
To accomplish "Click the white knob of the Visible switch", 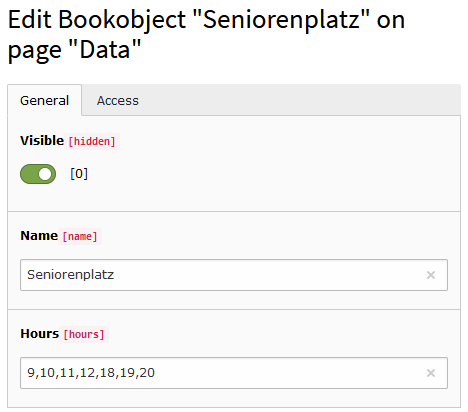I will 45,174.
